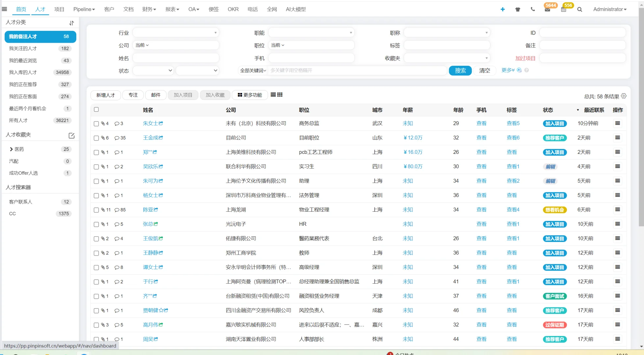Open the email inbox icon with 5644 notifications
The image size is (644, 355).
click(547, 10)
